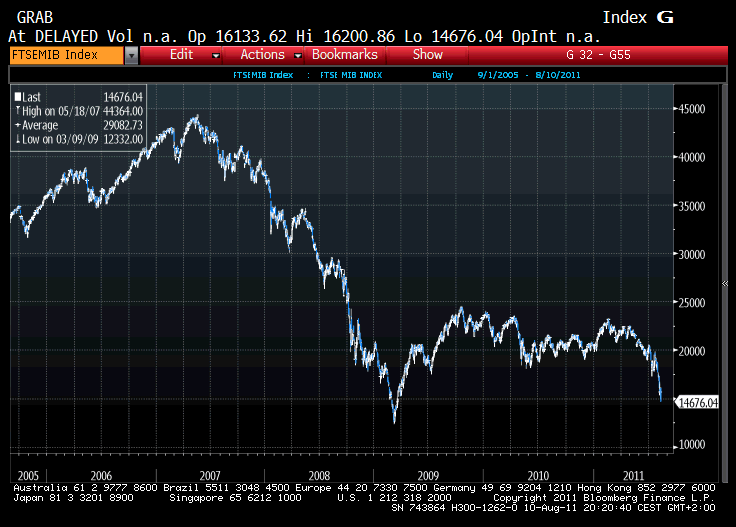Click the 29082.73 average value
The width and height of the screenshot is (736, 527).
[123, 125]
